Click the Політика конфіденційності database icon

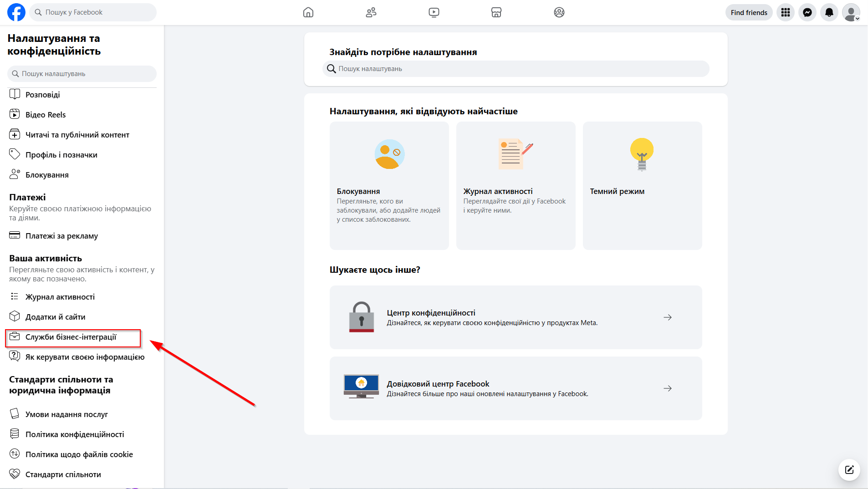coord(15,433)
